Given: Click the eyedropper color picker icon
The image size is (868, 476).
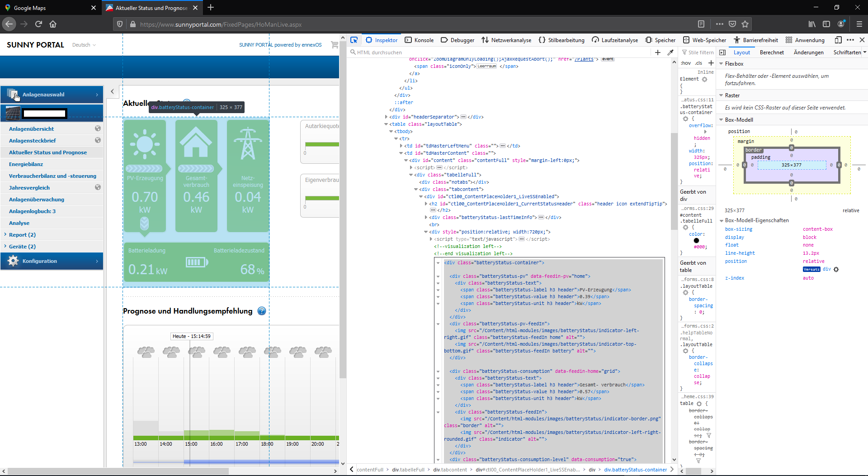Looking at the screenshot, I should (670, 52).
